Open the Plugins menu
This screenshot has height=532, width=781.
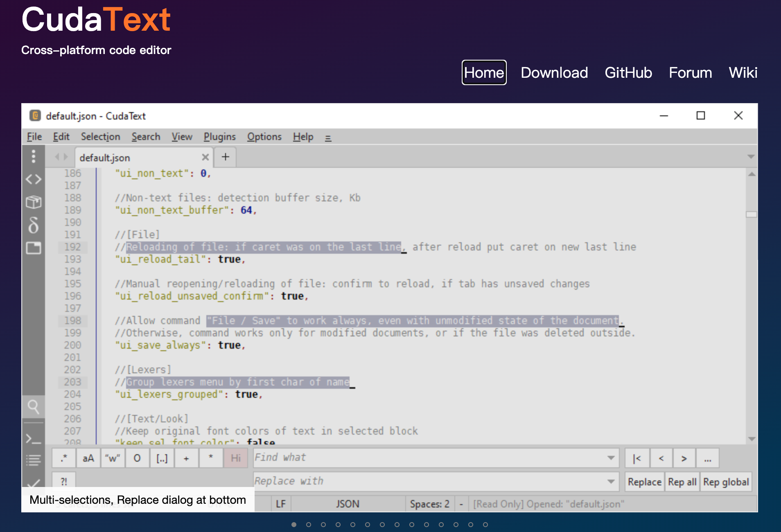[x=219, y=137]
